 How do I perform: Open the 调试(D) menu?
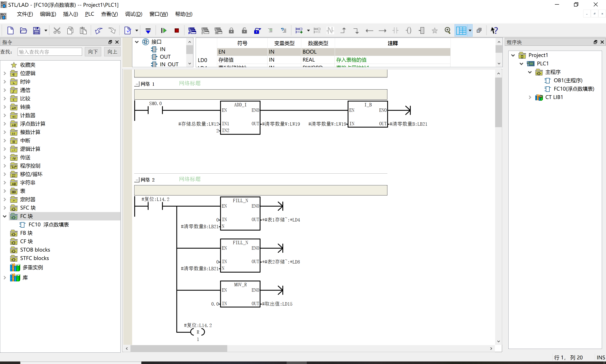pyautogui.click(x=134, y=14)
